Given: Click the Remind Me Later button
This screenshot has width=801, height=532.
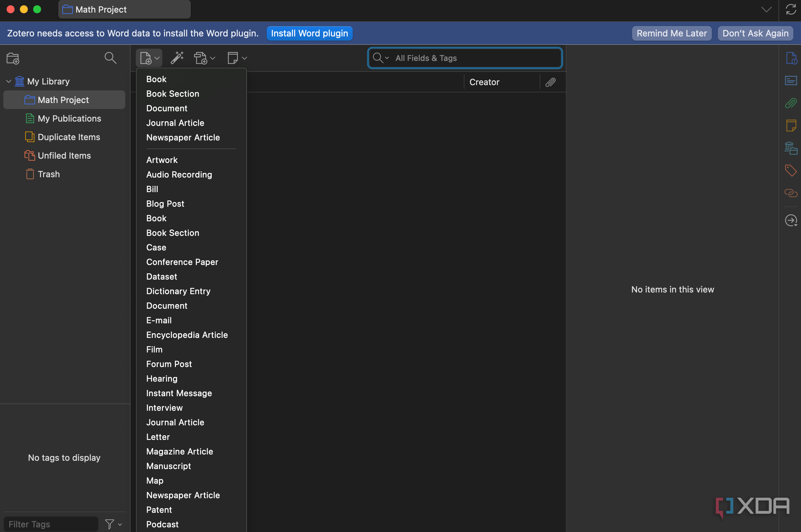Looking at the screenshot, I should 671,33.
